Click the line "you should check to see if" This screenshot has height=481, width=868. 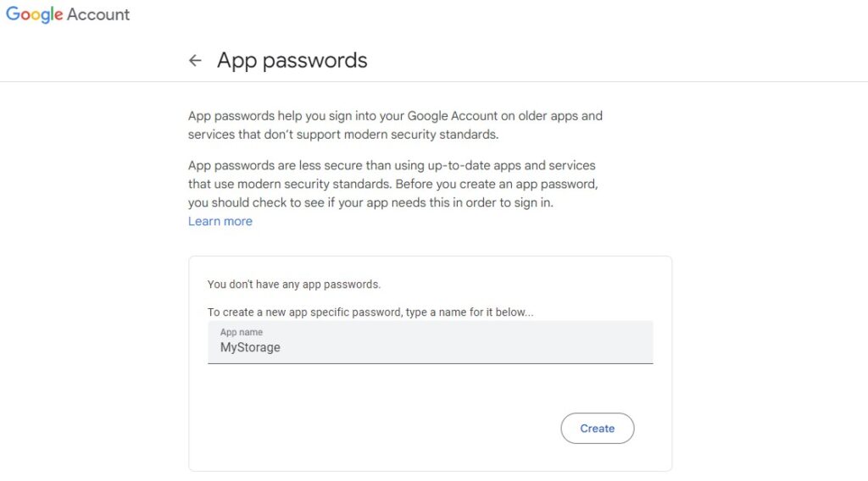click(x=371, y=202)
